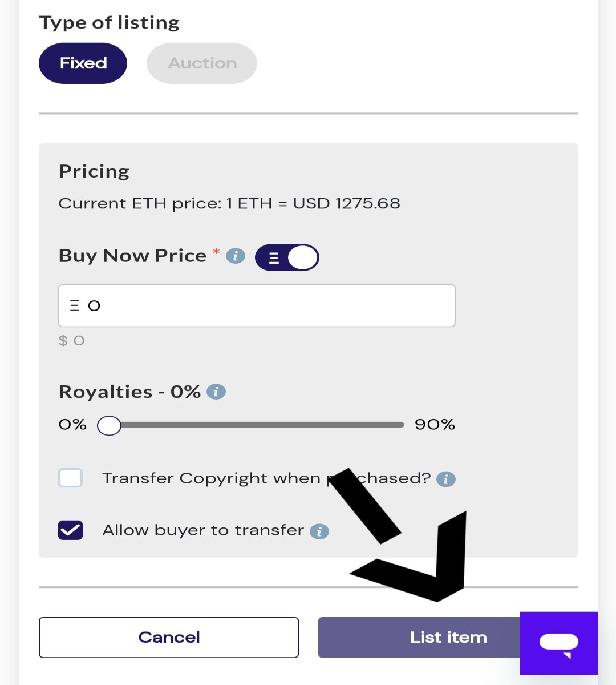Uncheck the Allow buyer to transfer checkbox

tap(71, 530)
